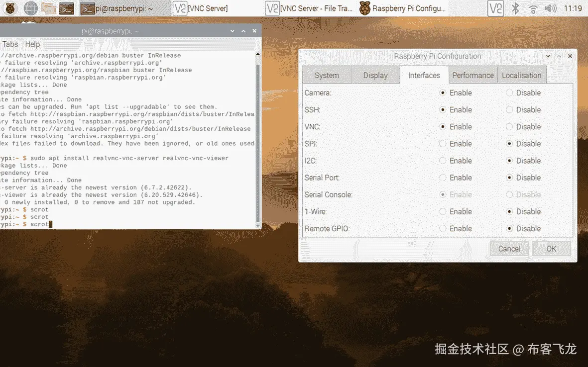
Task: Enable I2C interface
Action: (x=443, y=161)
